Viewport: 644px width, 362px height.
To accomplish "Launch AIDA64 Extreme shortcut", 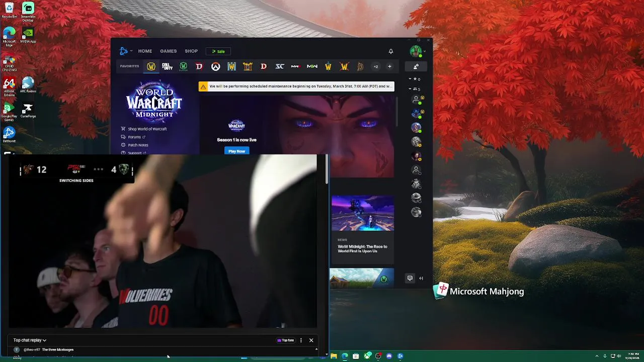I will (9, 86).
